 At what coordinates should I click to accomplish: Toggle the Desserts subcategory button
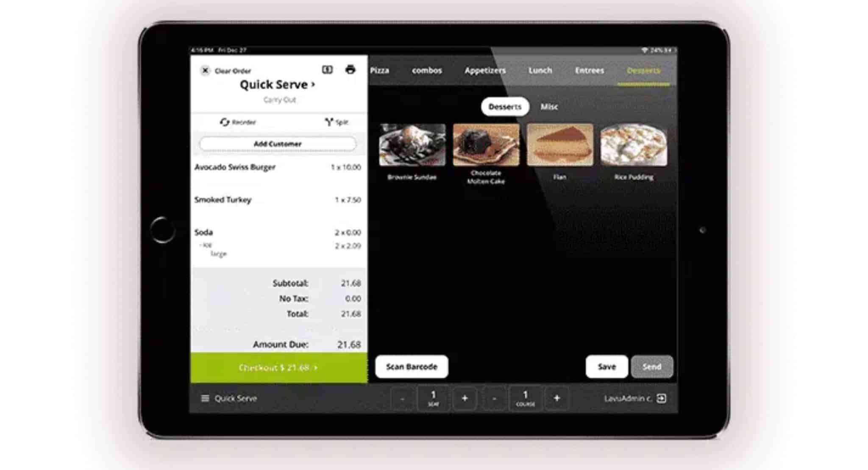504,107
